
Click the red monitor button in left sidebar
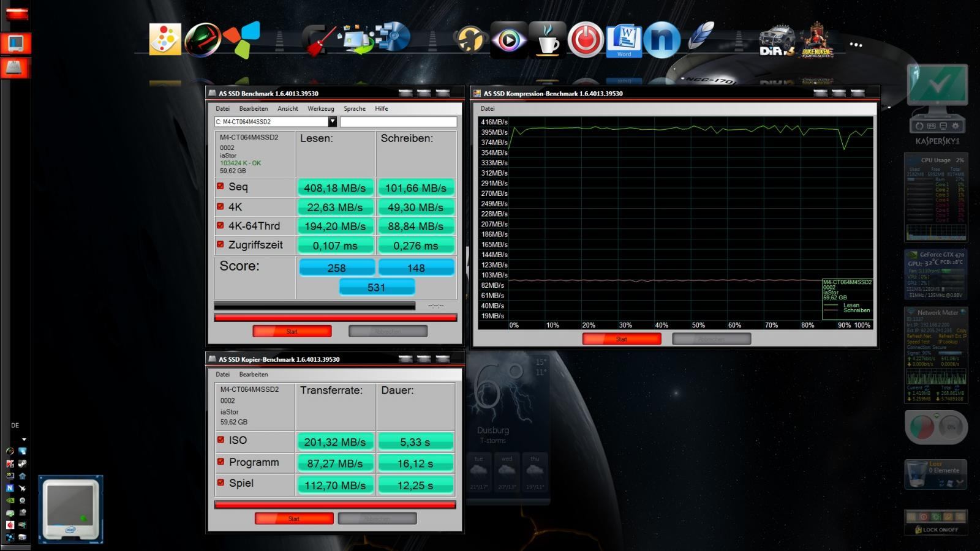[x=15, y=43]
